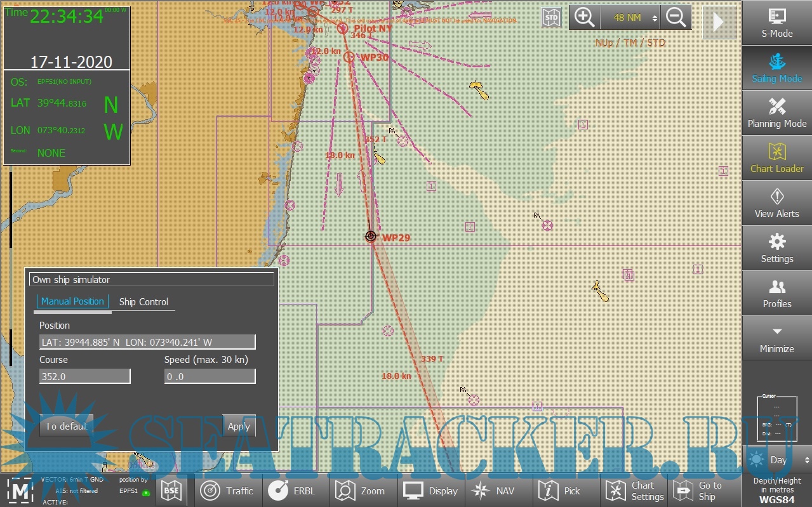Select the Manual Position tab
The image size is (812, 507).
pyautogui.click(x=72, y=301)
